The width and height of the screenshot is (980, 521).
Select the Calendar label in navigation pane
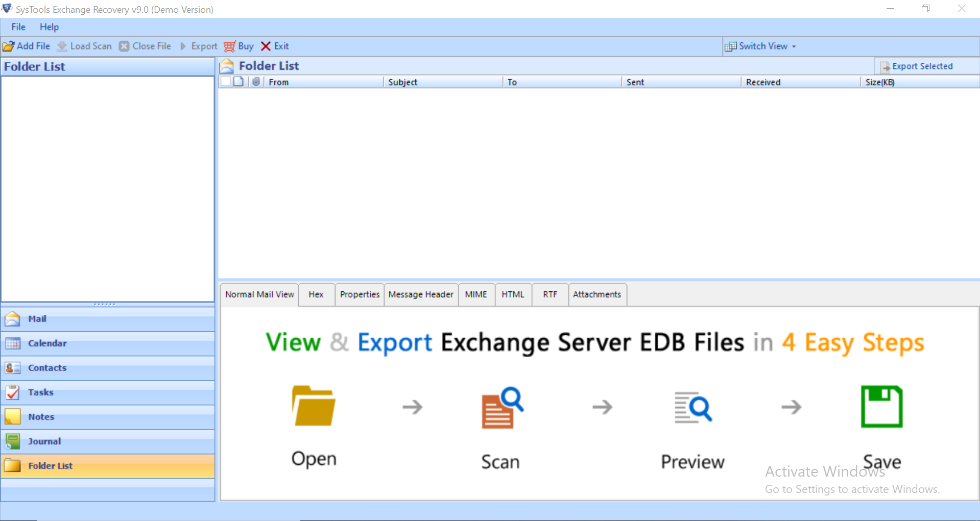(47, 343)
